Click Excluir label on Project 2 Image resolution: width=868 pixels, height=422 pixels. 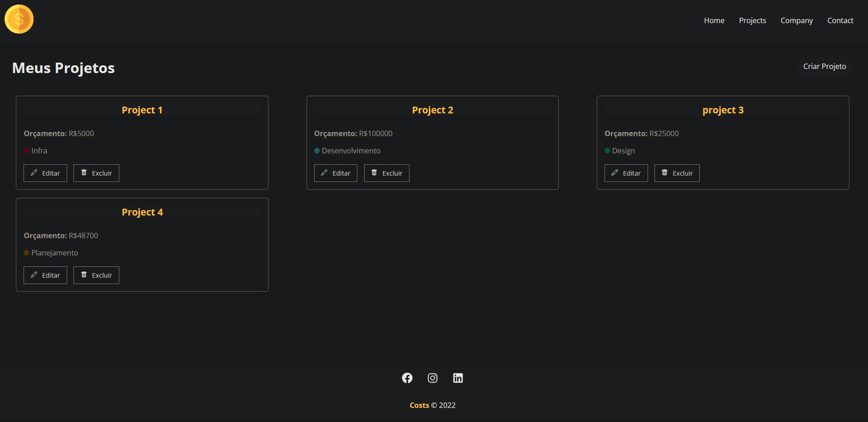coord(392,173)
